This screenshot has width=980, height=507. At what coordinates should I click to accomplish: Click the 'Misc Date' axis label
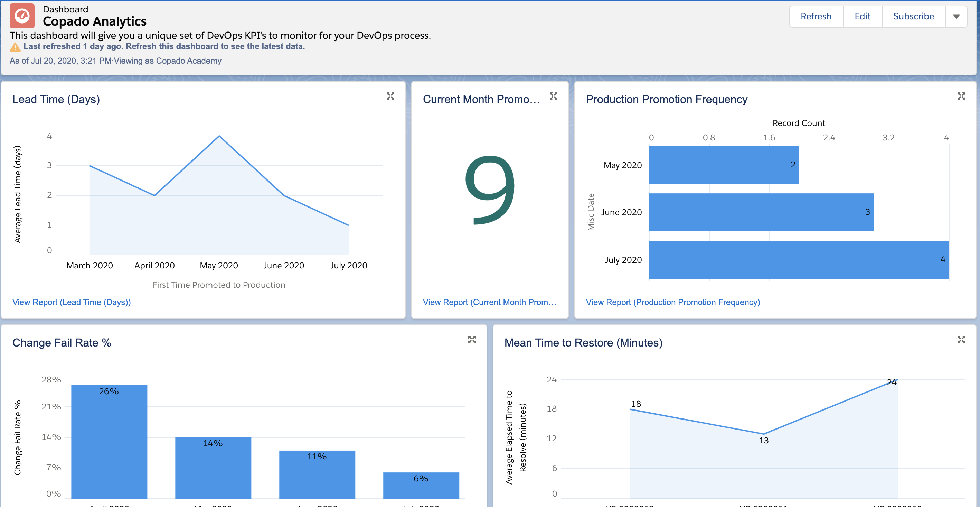point(591,212)
